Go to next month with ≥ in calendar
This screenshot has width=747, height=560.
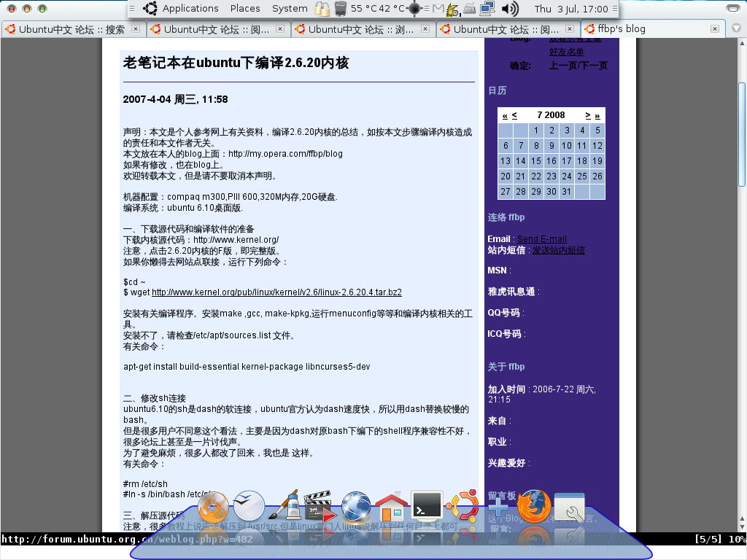tap(588, 116)
